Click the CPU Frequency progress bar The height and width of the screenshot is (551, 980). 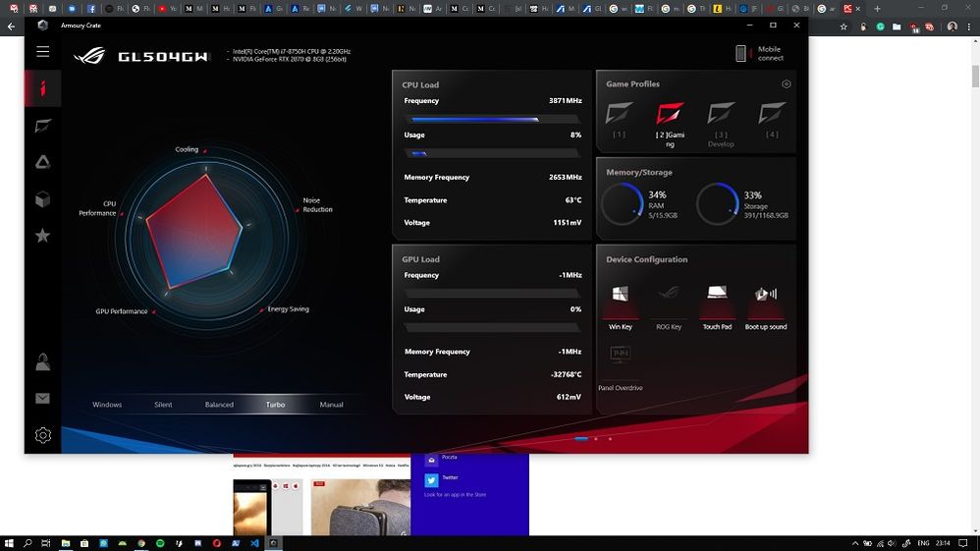click(491, 120)
